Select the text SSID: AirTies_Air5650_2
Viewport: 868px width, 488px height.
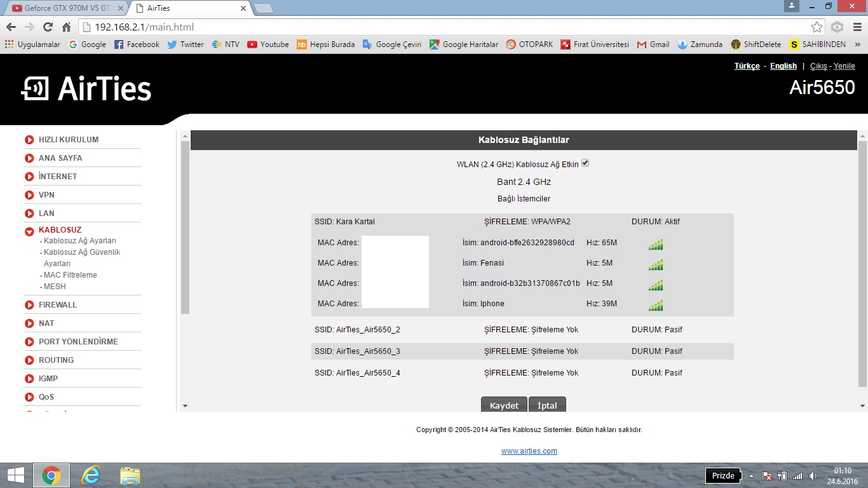(357, 330)
